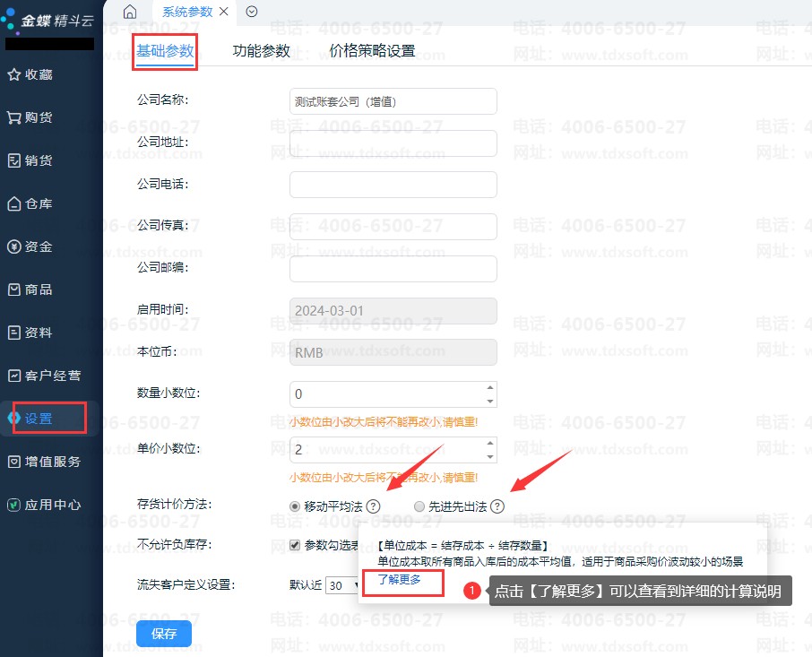Viewport: 812px width, 657px height.
Task: Open 购货 purchase module in sidebar
Action: click(31, 117)
